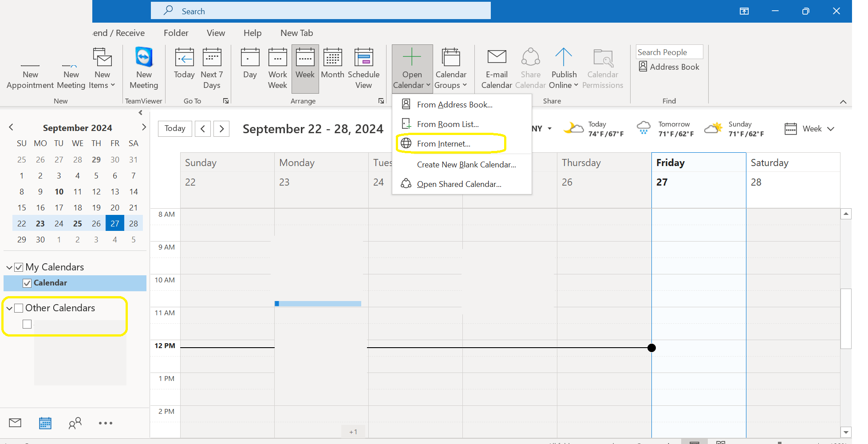The height and width of the screenshot is (444, 868).
Task: Open the People pane icon
Action: click(x=75, y=423)
